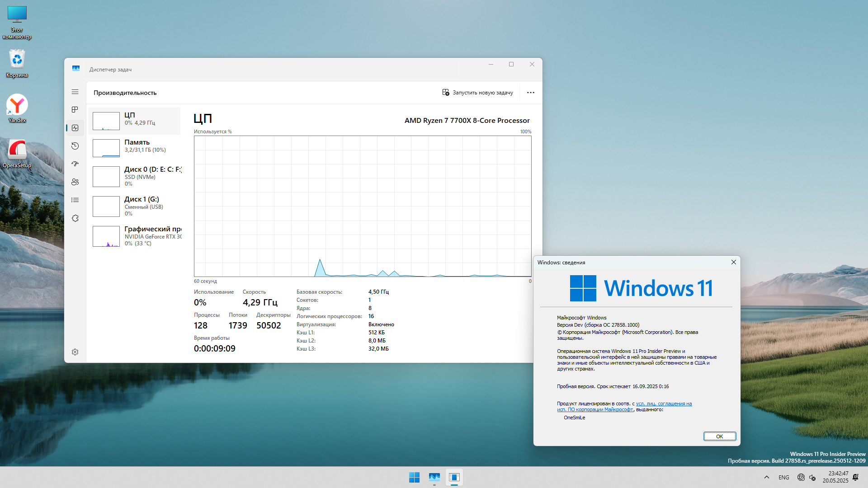Open 'Этот компьютер' desktop icon
This screenshot has width=868, height=488.
pyautogui.click(x=17, y=23)
